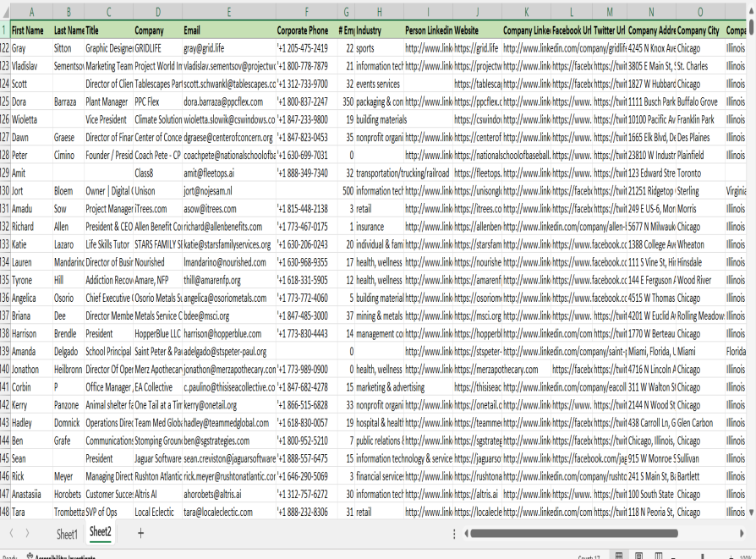The width and height of the screenshot is (756, 559).
Task: Select the 'events services' industry cell
Action: tap(379, 84)
